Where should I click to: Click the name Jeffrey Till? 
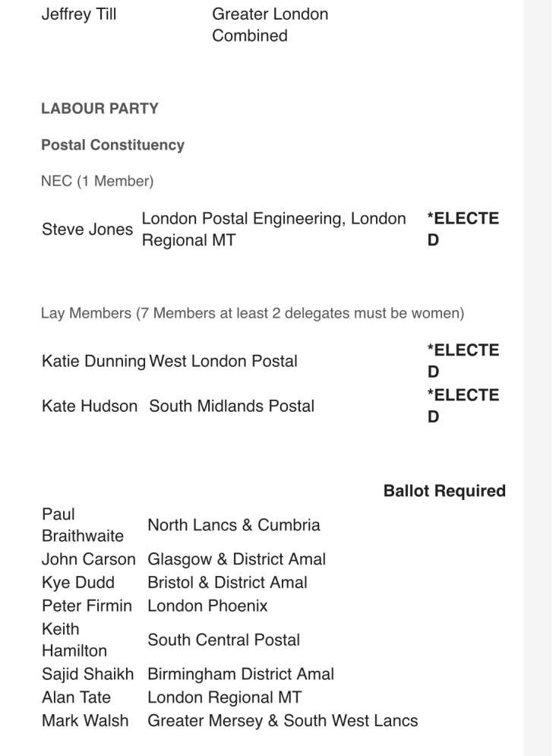click(79, 14)
